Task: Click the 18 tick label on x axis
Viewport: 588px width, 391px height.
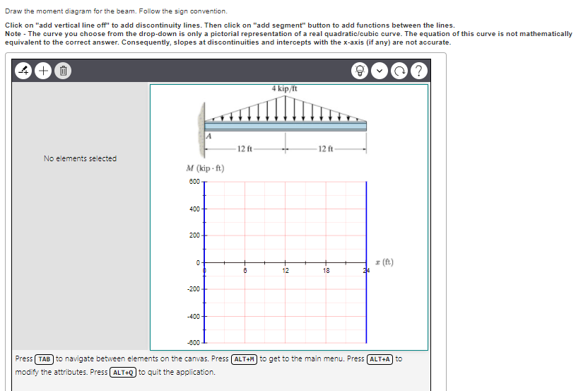Action: [x=326, y=271]
